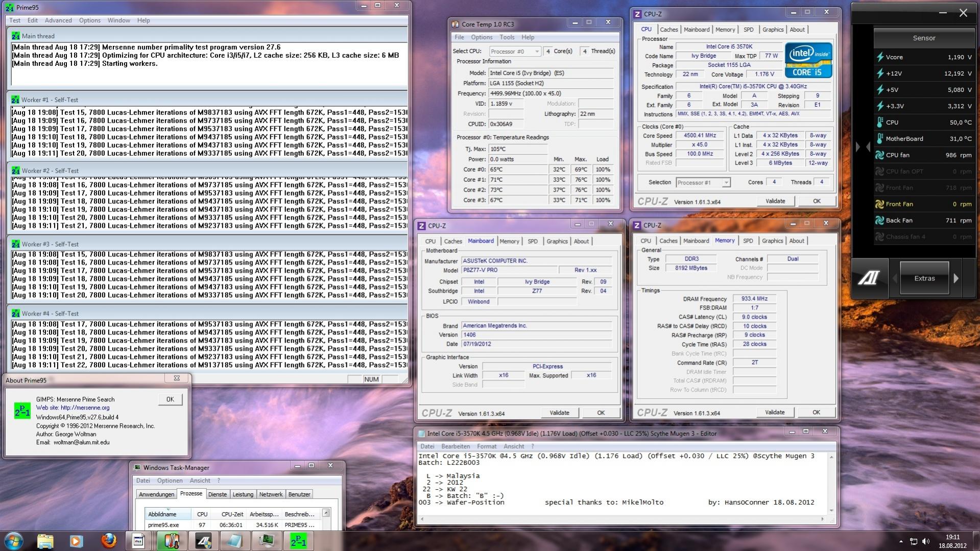Open the Test menu in Prime95

coord(15,20)
